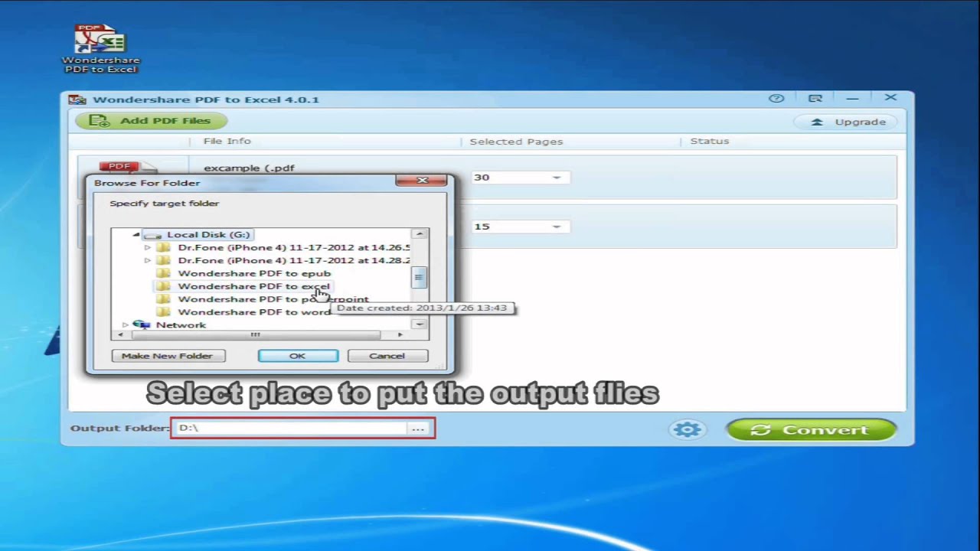Click the horizontal scroll left arrow
The height and width of the screenshot is (551, 980).
click(120, 335)
